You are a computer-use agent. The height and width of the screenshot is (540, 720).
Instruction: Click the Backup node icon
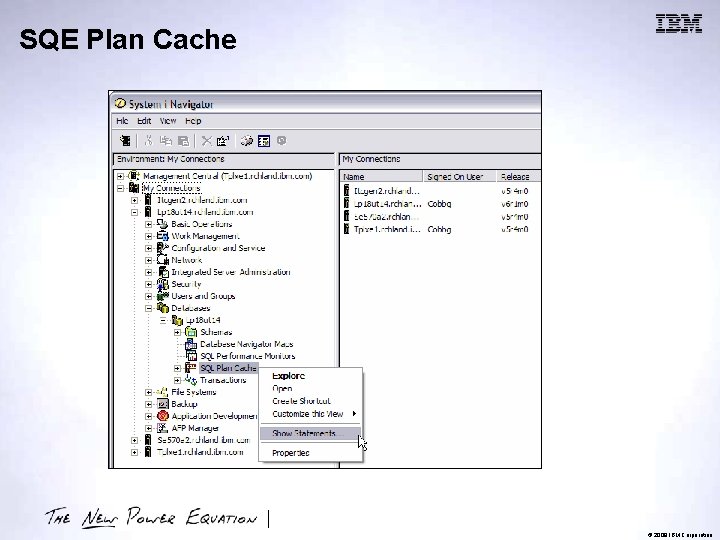point(163,404)
